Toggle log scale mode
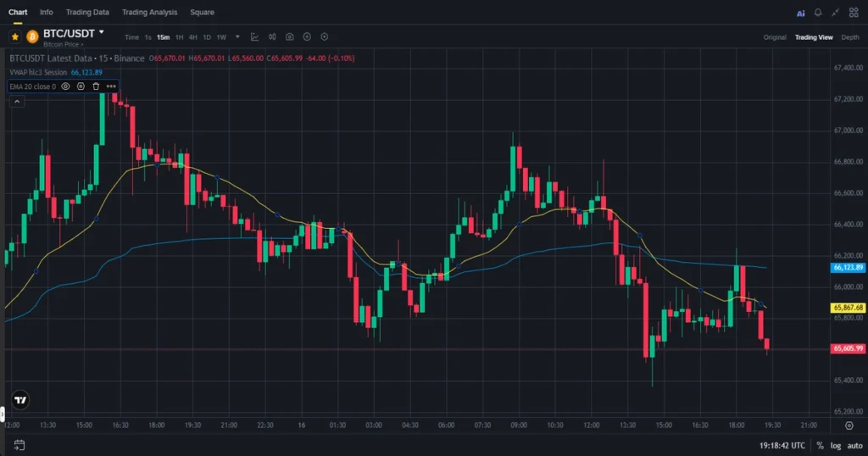Image resolution: width=868 pixels, height=456 pixels. coord(835,446)
